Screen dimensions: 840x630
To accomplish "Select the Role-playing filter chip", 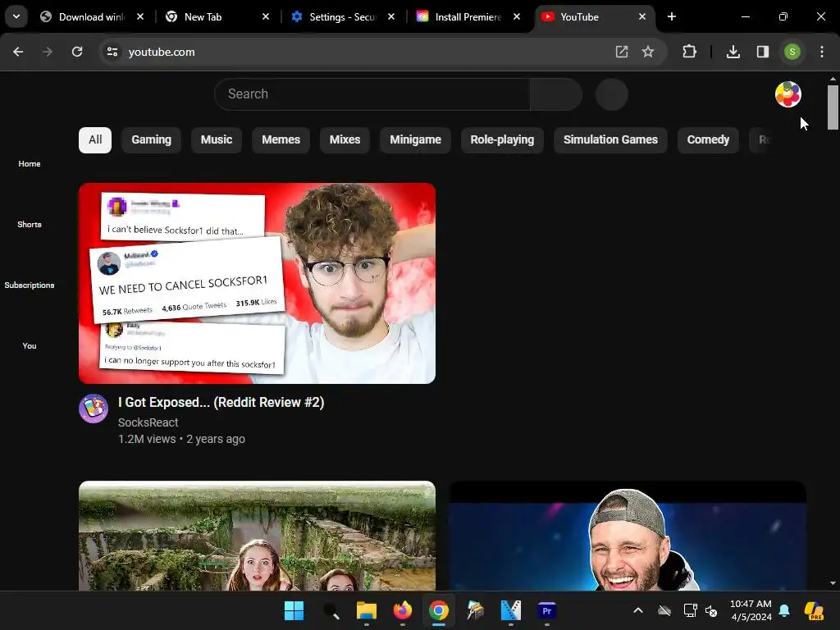I will pos(502,139).
